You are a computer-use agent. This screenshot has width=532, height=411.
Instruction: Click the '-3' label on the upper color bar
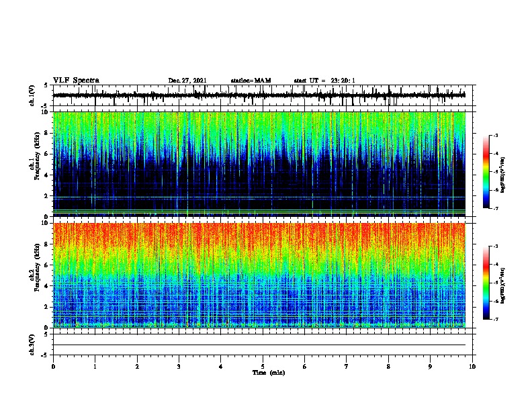click(495, 135)
